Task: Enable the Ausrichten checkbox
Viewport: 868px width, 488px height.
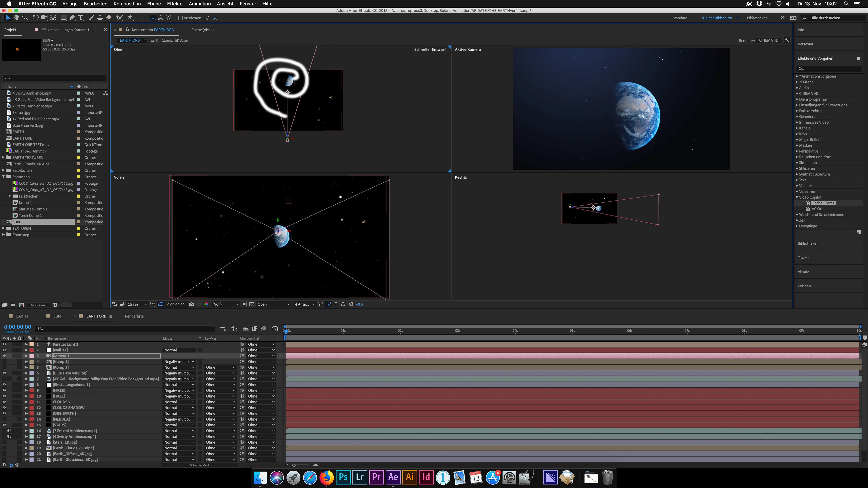Action: click(180, 18)
